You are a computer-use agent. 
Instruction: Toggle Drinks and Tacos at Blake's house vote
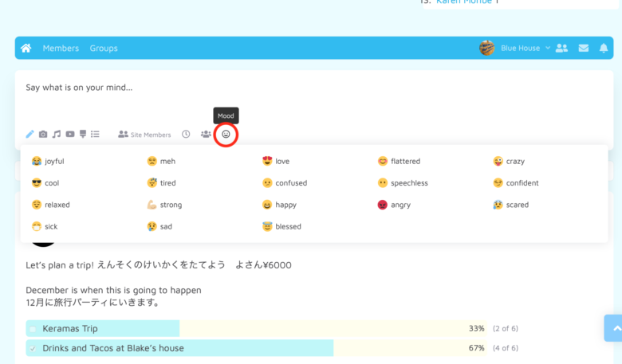(x=33, y=348)
